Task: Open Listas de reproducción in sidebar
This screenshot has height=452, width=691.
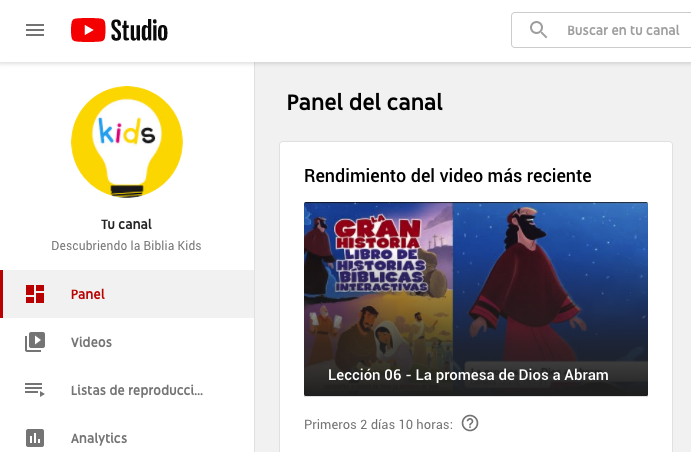Action: click(x=136, y=390)
